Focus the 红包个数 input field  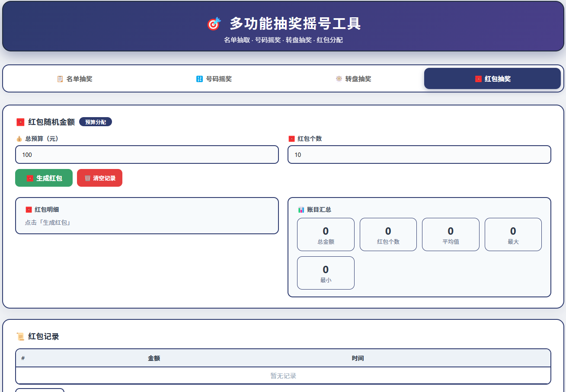tap(419, 155)
